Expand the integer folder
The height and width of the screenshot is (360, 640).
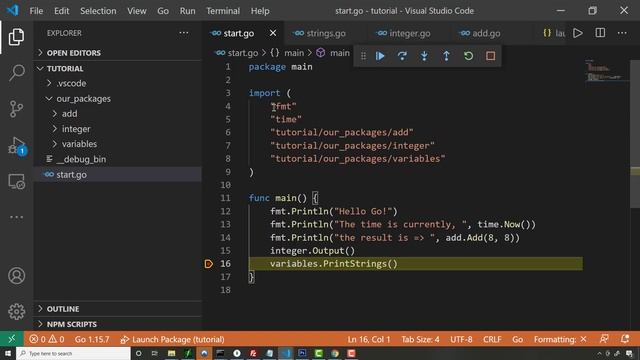click(x=118, y=129)
